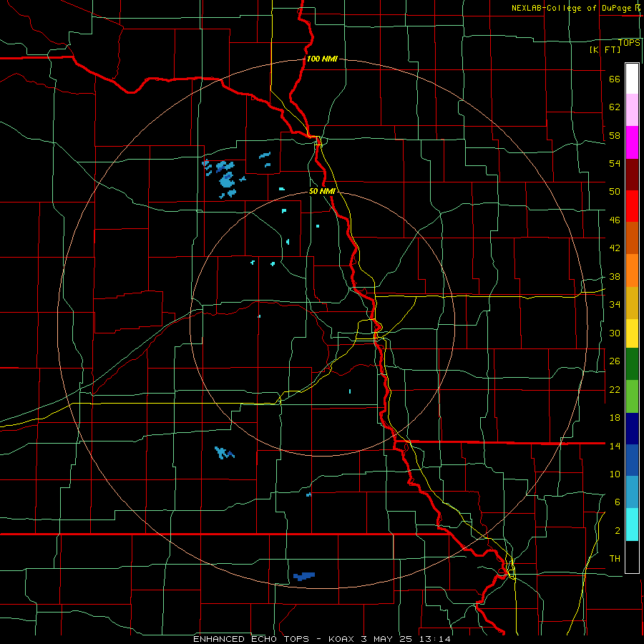Select the light green legend swatch
This screenshot has width=644, height=644.
[632, 396]
